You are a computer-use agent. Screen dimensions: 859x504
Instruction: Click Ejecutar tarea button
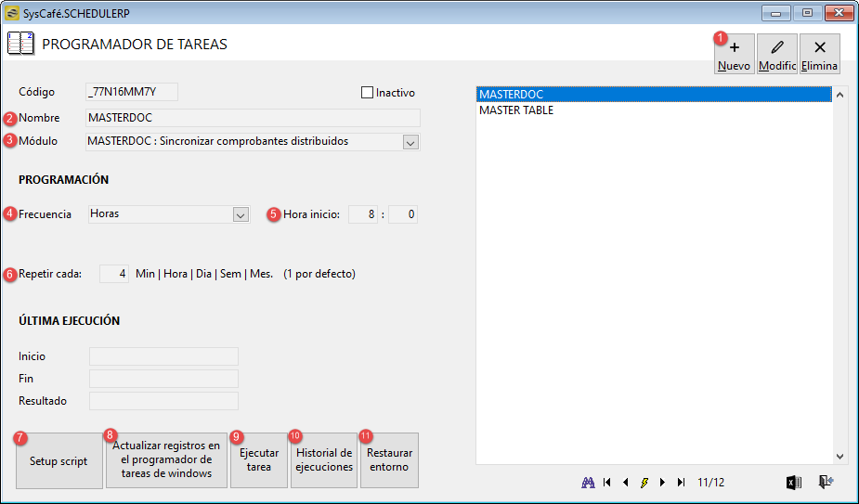(x=259, y=460)
